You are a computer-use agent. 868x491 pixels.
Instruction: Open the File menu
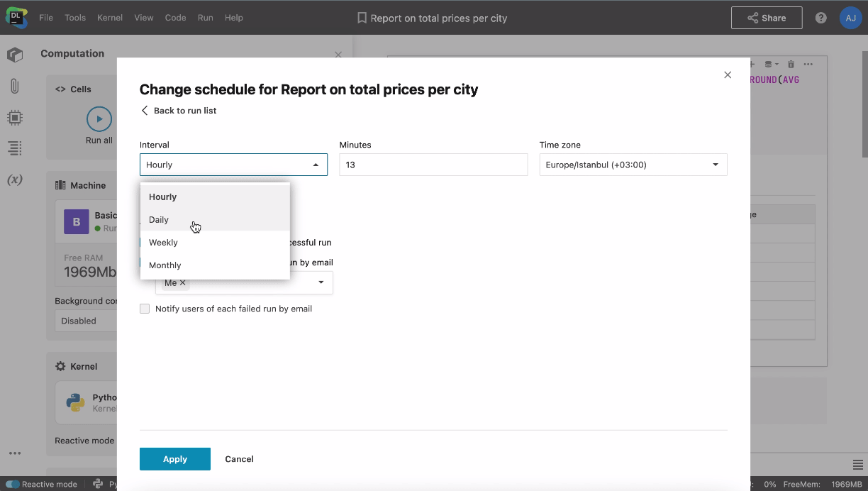click(x=46, y=18)
